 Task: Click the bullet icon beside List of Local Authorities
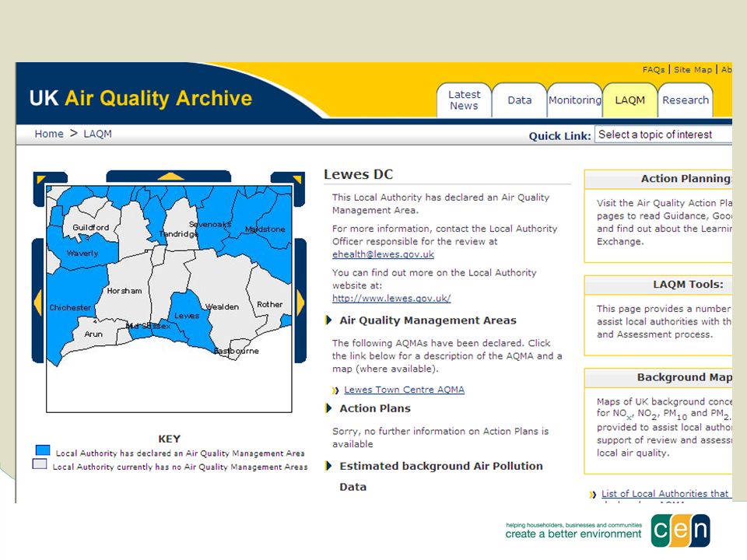pyautogui.click(x=593, y=495)
